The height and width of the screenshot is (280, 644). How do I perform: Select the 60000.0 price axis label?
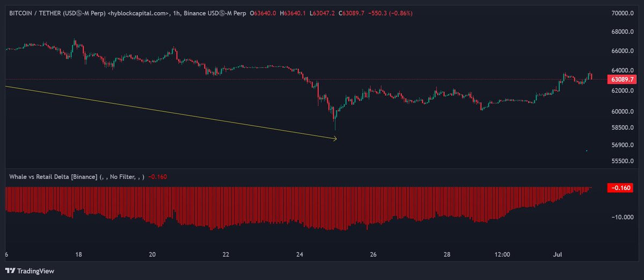point(622,112)
